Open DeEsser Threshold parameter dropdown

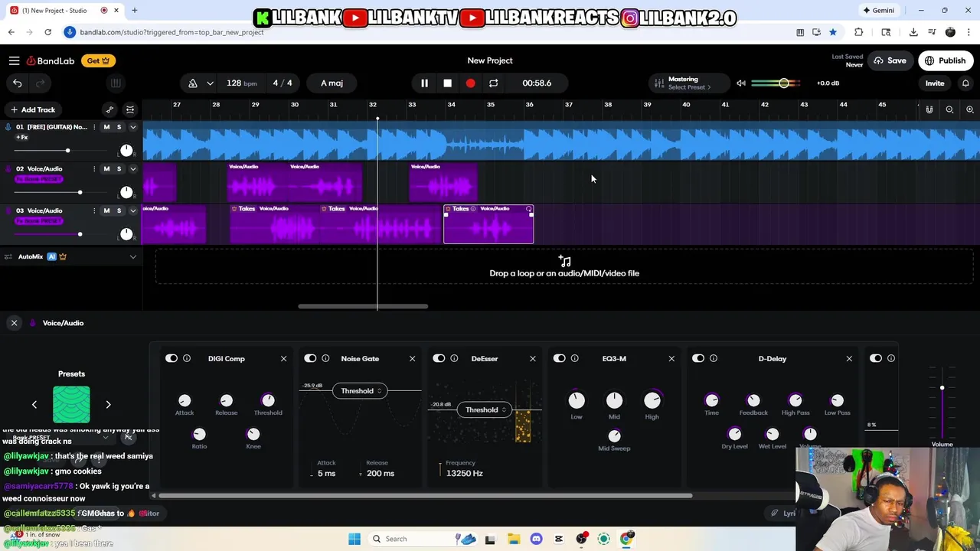(485, 409)
